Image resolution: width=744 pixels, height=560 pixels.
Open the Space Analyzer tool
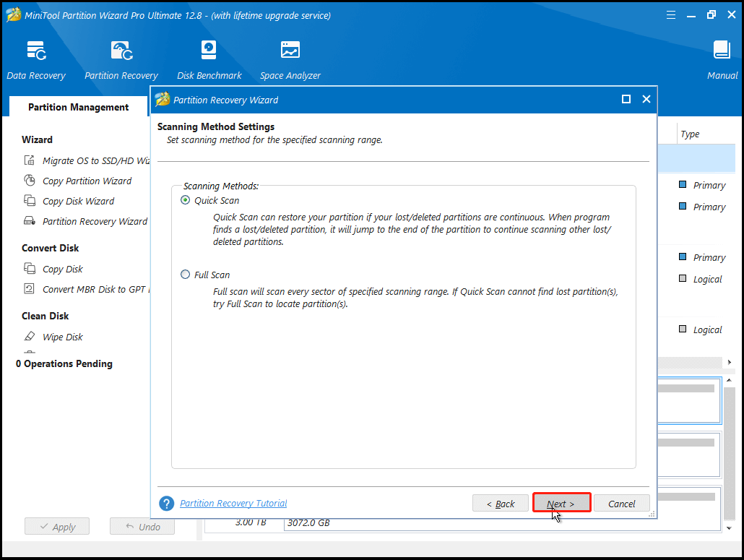[290, 59]
